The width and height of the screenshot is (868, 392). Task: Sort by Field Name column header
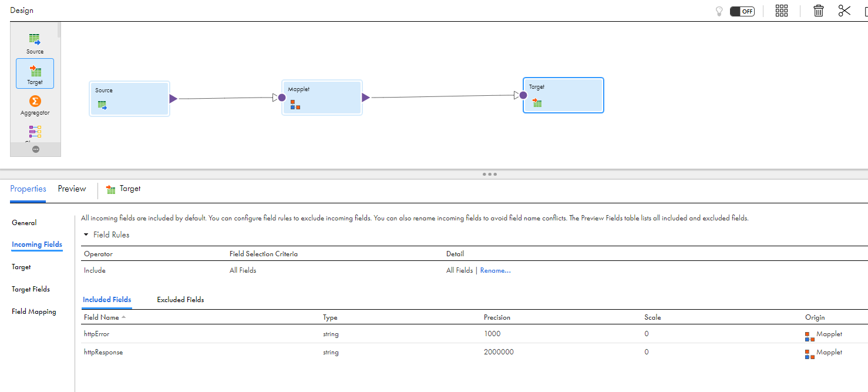click(x=101, y=317)
